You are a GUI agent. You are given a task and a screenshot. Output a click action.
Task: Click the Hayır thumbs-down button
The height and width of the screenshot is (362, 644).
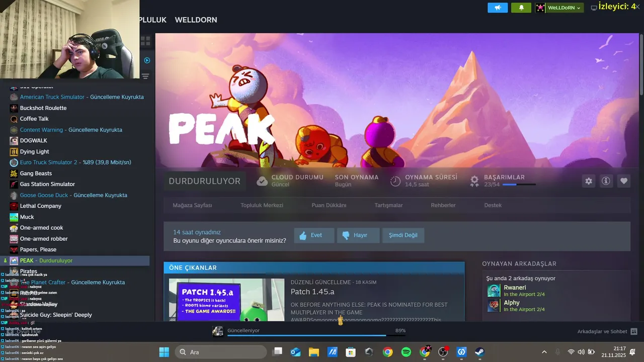coord(358,235)
